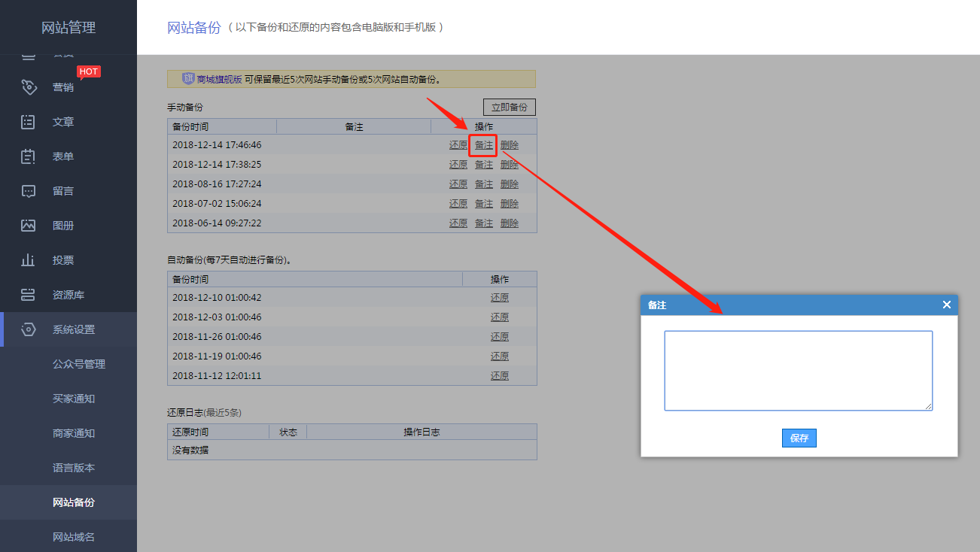Image resolution: width=980 pixels, height=552 pixels.
Task: Click the 操作日志 column header
Action: (x=422, y=432)
